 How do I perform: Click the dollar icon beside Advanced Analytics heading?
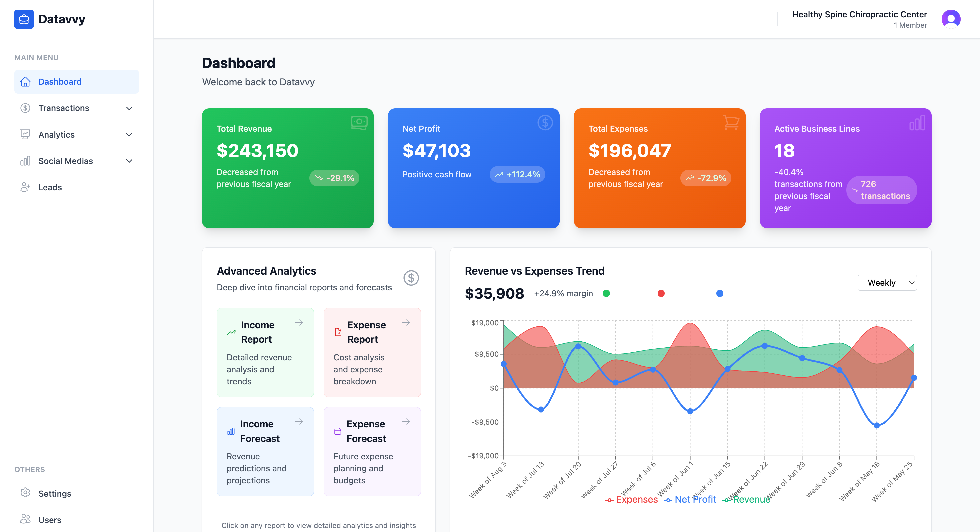click(411, 278)
